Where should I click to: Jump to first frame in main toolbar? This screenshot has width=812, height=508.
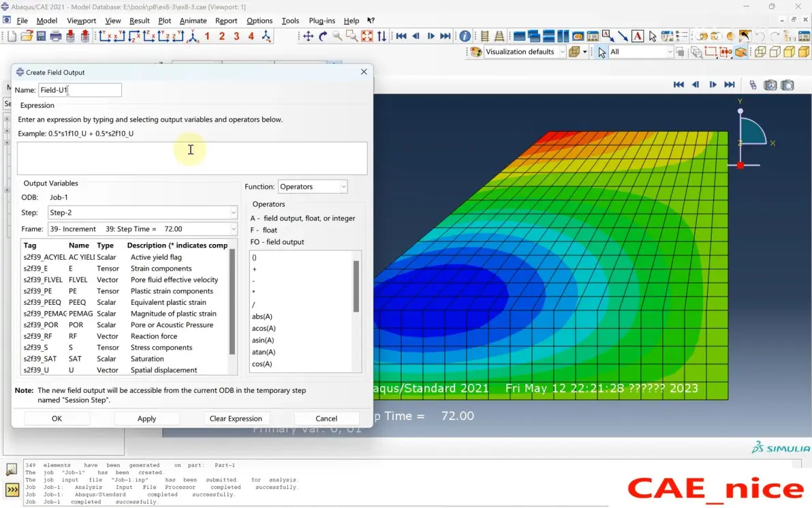pos(401,36)
